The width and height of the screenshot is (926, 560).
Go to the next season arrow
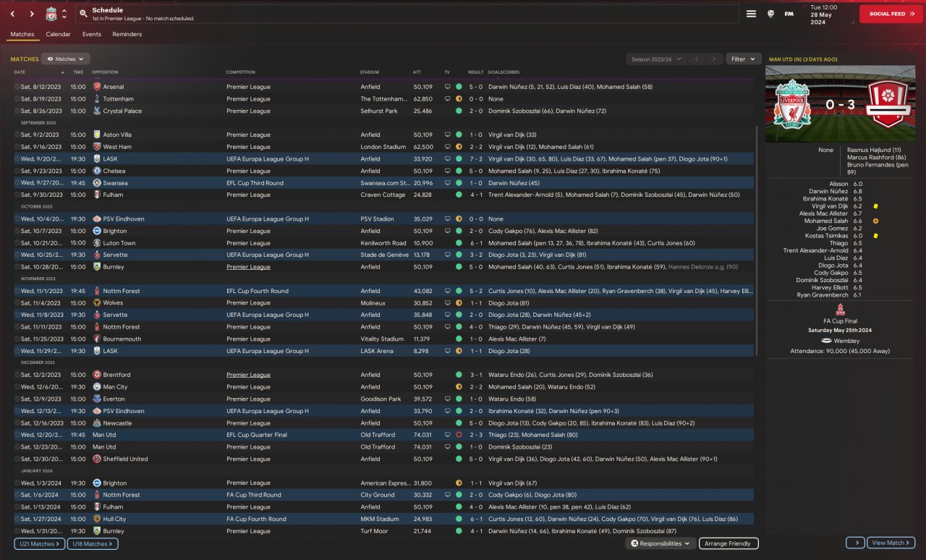pos(714,59)
